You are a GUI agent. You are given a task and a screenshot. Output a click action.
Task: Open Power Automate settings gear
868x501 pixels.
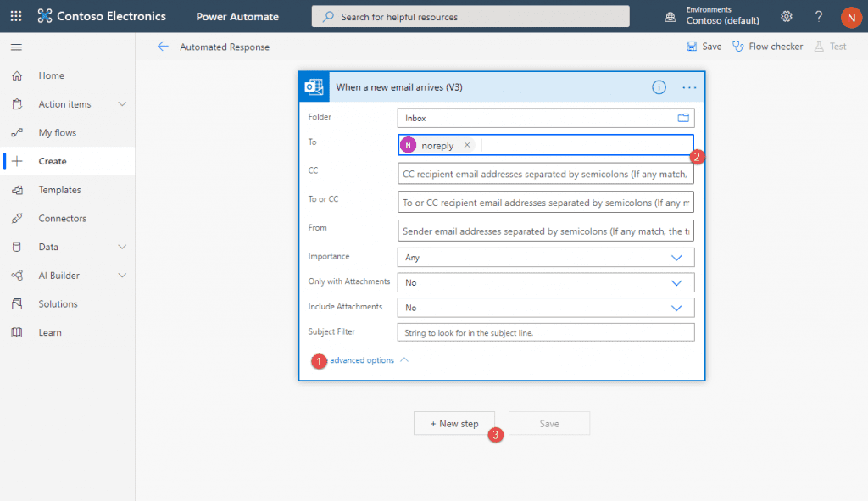[786, 16]
